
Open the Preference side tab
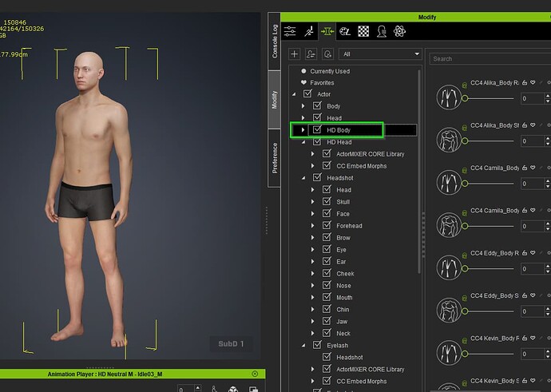pos(275,158)
